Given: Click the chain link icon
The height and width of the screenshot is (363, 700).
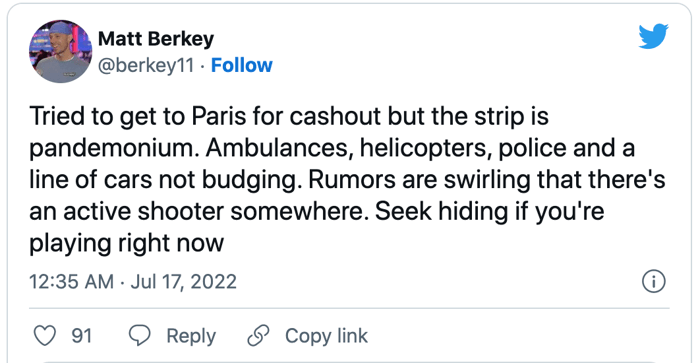Looking at the screenshot, I should coord(258,336).
